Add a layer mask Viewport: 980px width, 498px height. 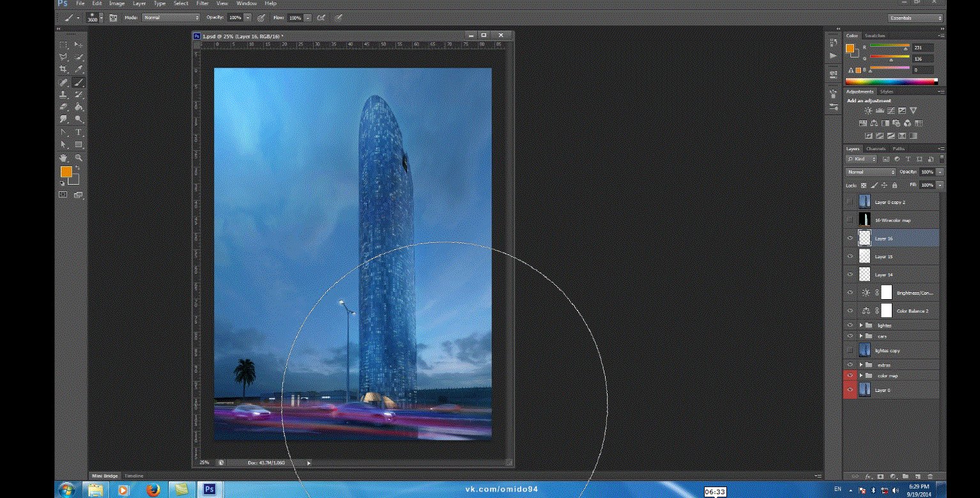880,476
